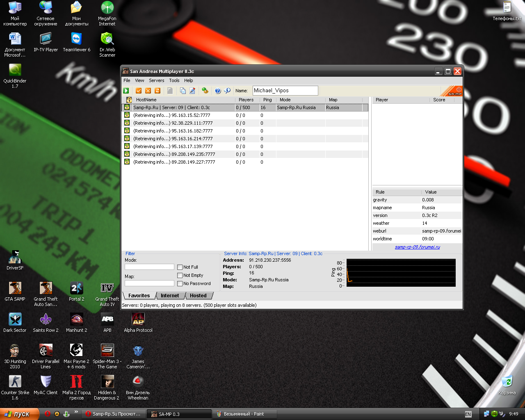Open the File menu
This screenshot has width=525, height=420.
(127, 80)
